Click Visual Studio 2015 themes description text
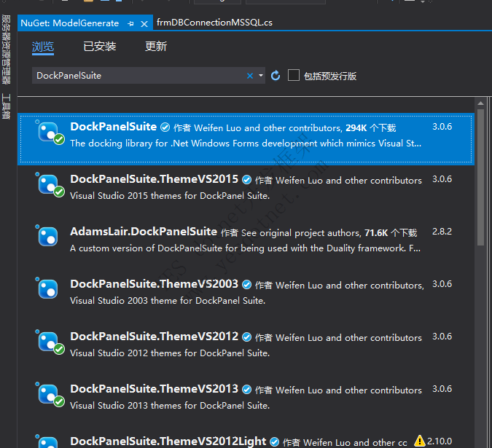Image resolution: width=492 pixels, height=448 pixels. tap(170, 196)
